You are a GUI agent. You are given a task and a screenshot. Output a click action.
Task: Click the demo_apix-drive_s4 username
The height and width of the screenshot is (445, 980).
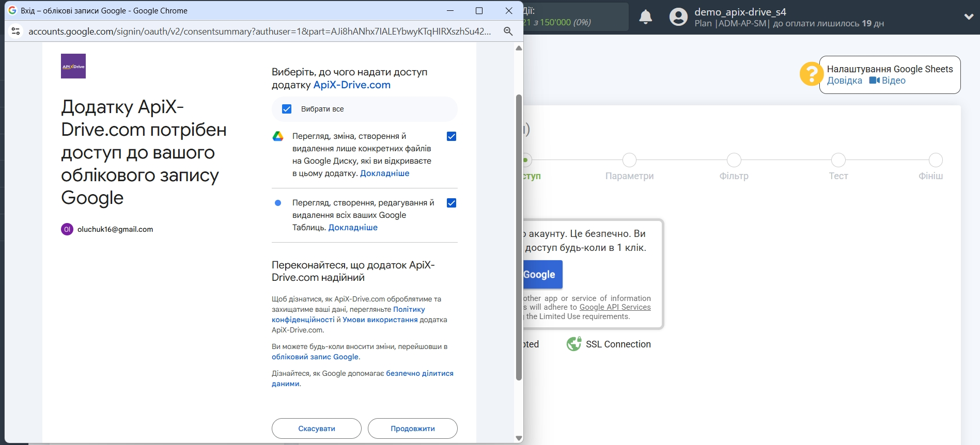point(740,12)
